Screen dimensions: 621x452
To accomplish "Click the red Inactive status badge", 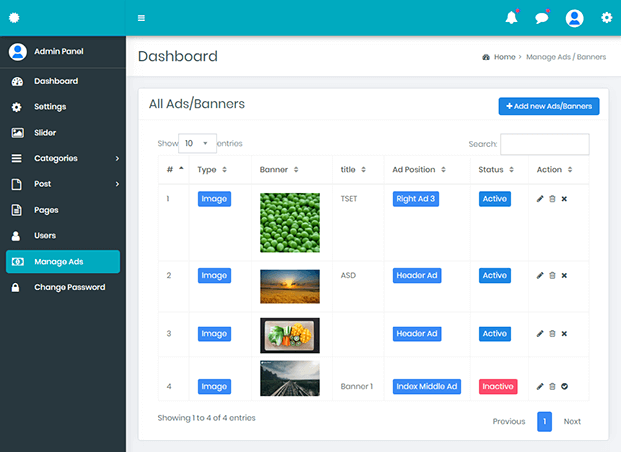I will coord(498,386).
